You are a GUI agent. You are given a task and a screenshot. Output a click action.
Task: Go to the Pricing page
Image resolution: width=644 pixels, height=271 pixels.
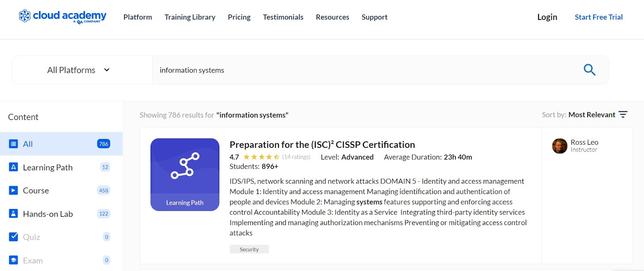[239, 17]
